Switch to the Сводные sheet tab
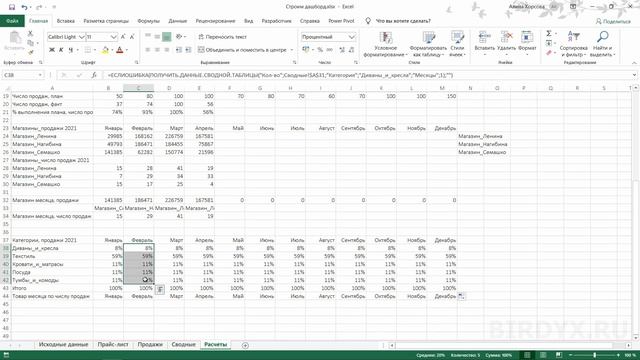The height and width of the screenshot is (360, 640). click(x=183, y=344)
